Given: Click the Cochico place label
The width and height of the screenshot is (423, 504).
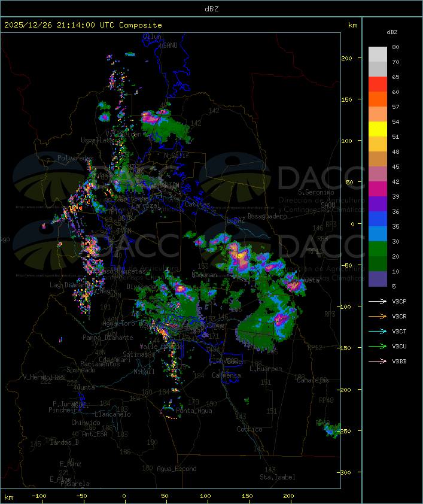Looking at the screenshot, I should tap(249, 429).
